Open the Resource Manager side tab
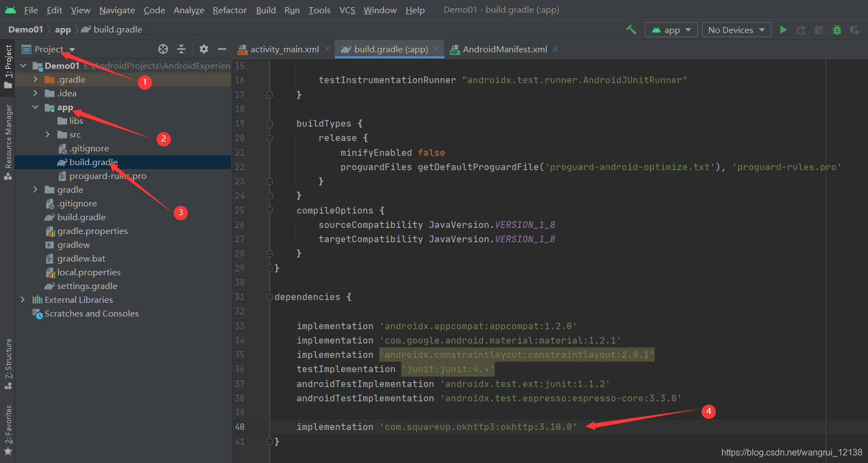This screenshot has width=868, height=463. click(x=8, y=142)
